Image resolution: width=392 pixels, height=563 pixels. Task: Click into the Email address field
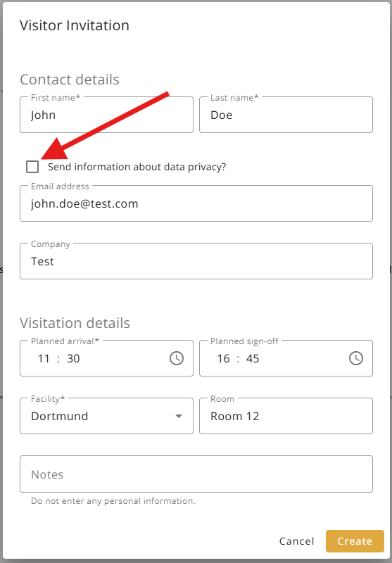[196, 203]
